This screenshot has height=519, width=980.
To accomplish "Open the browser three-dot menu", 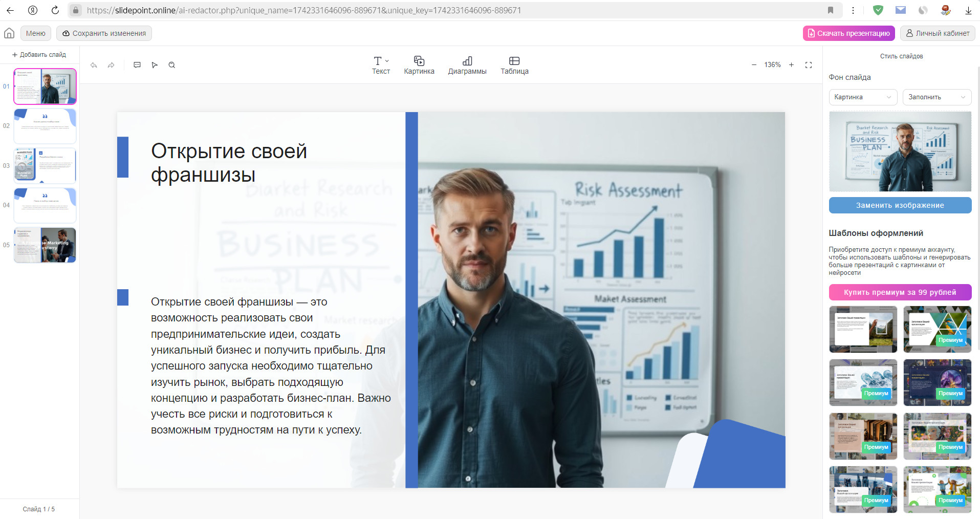I will tap(853, 10).
